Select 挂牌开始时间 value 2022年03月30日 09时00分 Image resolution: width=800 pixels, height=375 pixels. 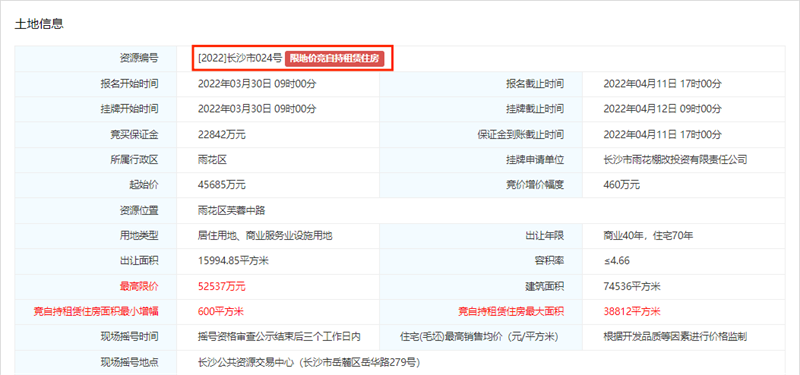pyautogui.click(x=257, y=109)
